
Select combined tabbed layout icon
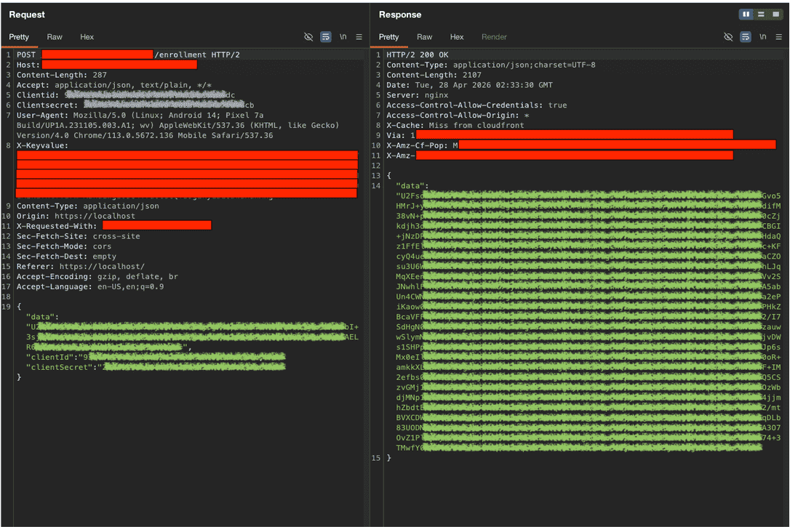(776, 14)
